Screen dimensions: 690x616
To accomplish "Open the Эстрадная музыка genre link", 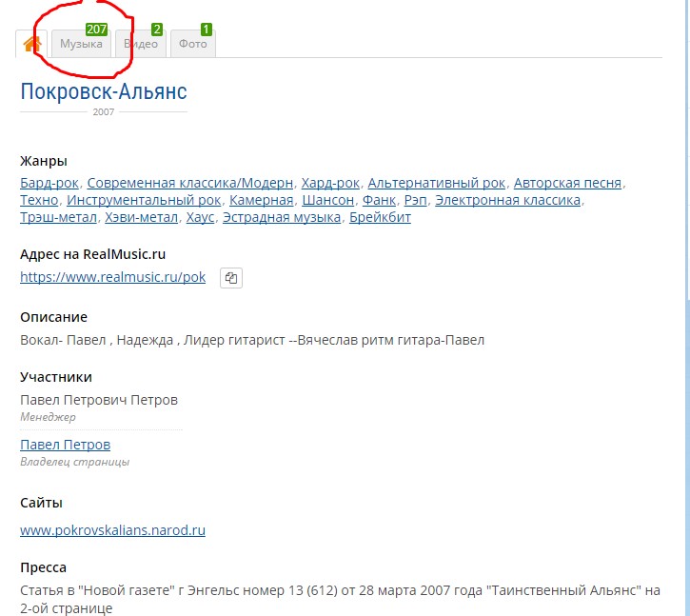I will 282,217.
